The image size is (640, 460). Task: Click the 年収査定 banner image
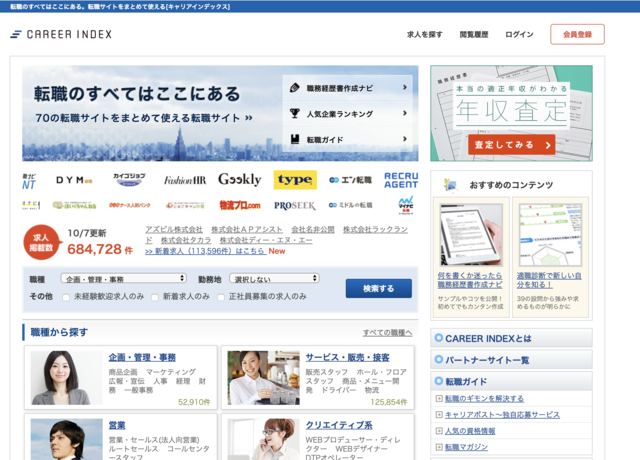[511, 113]
